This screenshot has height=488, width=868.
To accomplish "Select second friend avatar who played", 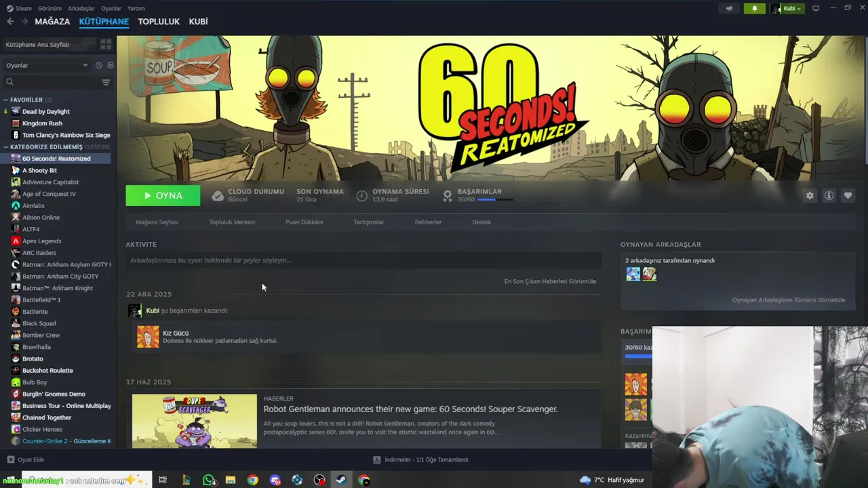I will 650,274.
